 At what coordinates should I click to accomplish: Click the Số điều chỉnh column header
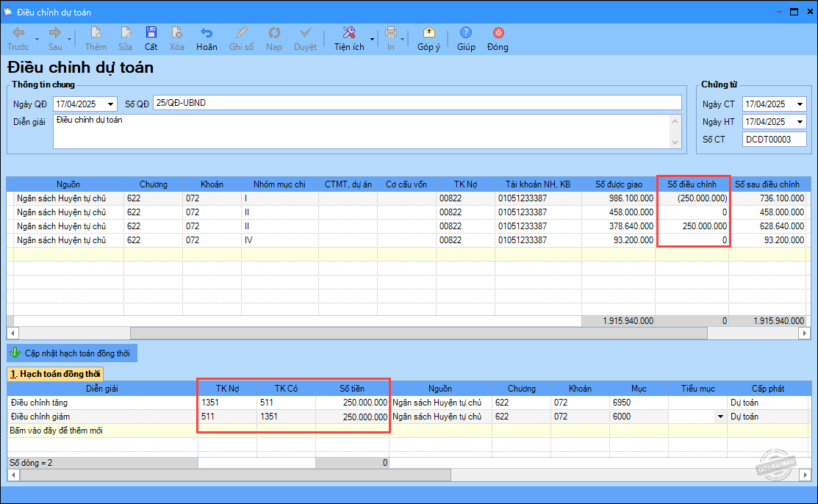691,184
